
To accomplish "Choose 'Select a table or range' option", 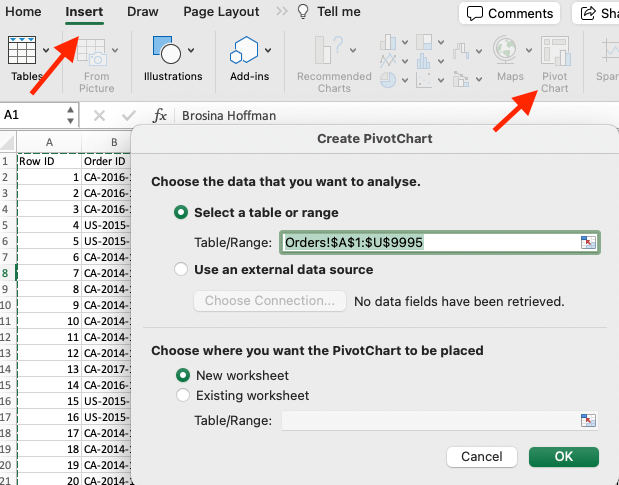I will [x=181, y=212].
